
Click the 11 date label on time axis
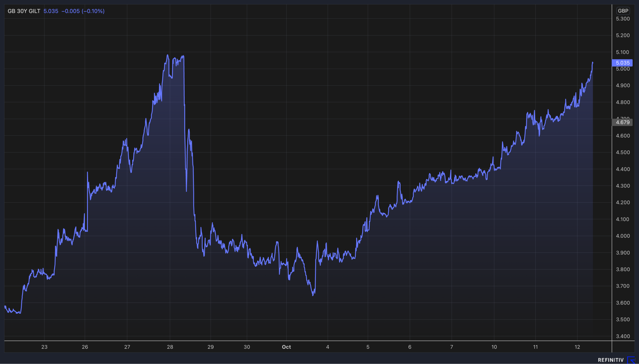pos(535,347)
